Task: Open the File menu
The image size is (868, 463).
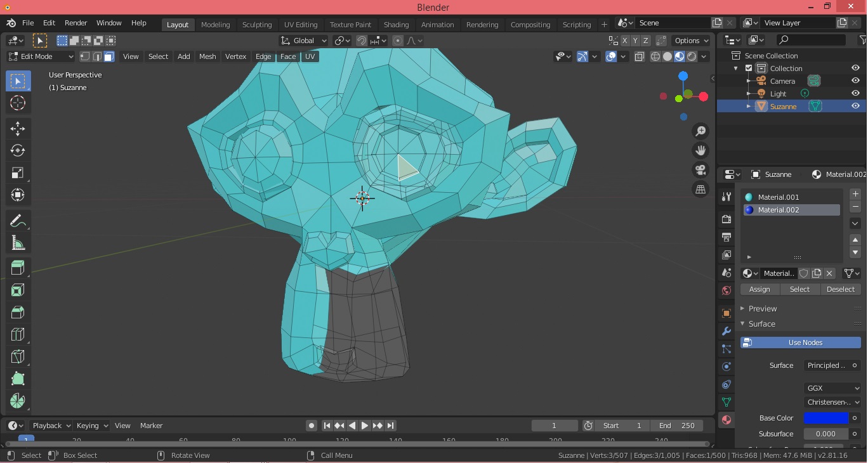Action: [28, 23]
